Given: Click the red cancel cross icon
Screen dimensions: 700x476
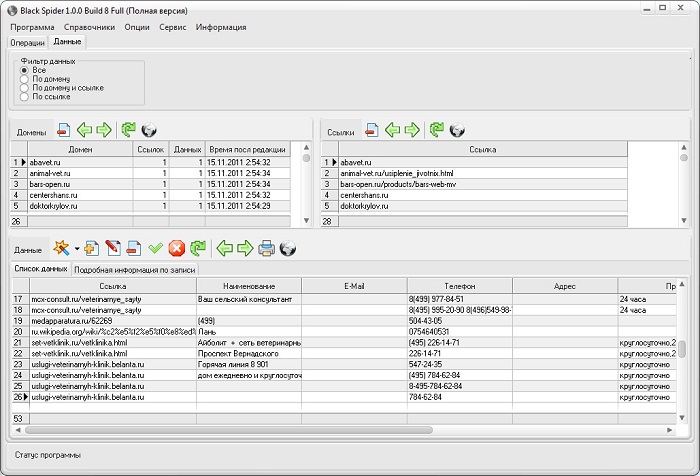Looking at the screenshot, I should click(x=176, y=248).
